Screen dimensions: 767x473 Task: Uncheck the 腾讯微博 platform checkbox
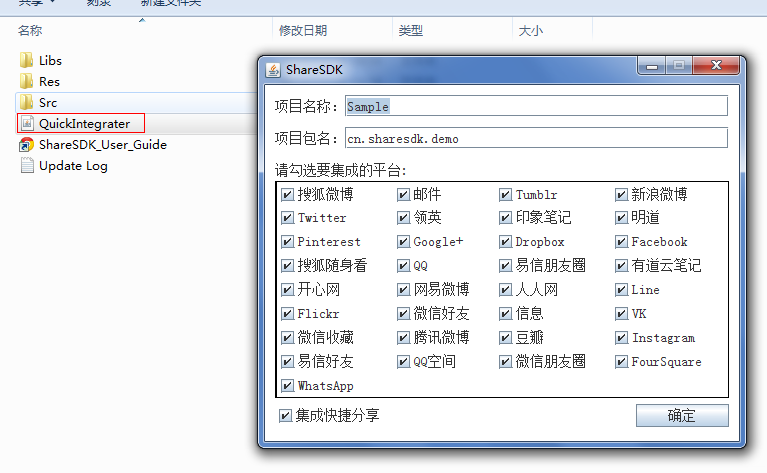click(403, 338)
